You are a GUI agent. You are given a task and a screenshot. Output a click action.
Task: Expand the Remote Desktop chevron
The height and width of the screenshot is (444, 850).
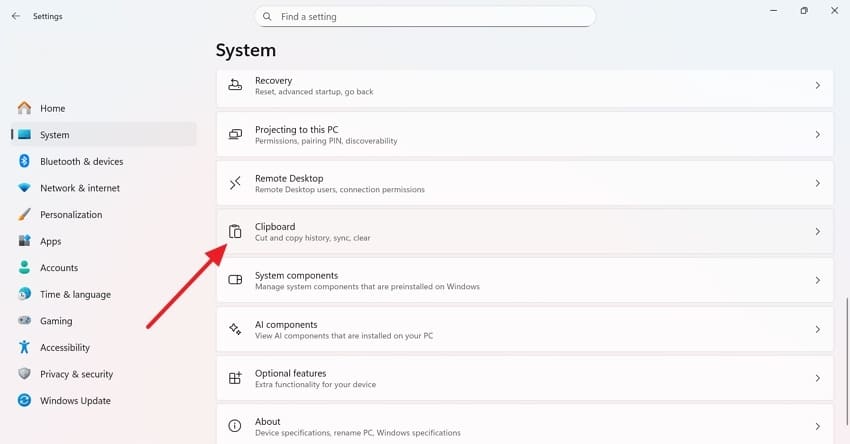point(817,183)
